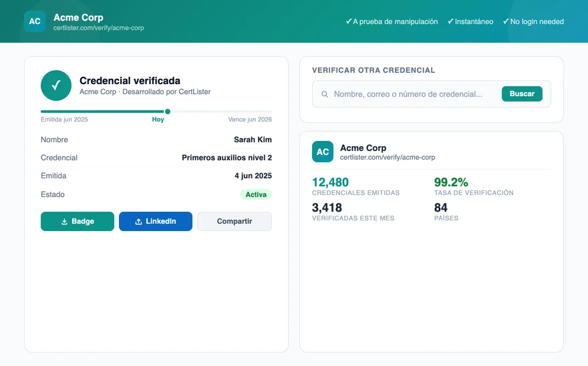
Task: Click 'VERIFICAR OTRA CREDENCIAL' heading
Action: [374, 70]
